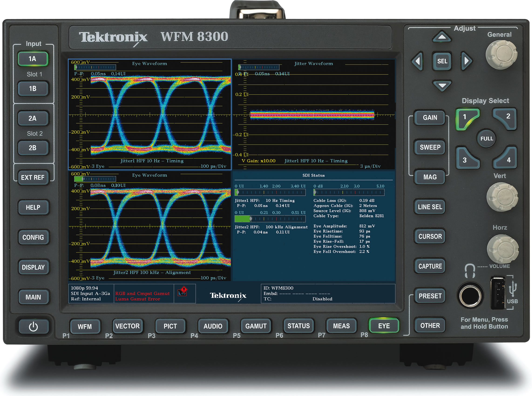The width and height of the screenshot is (532, 396).
Task: Click the Vert position knob
Action: [502, 197]
